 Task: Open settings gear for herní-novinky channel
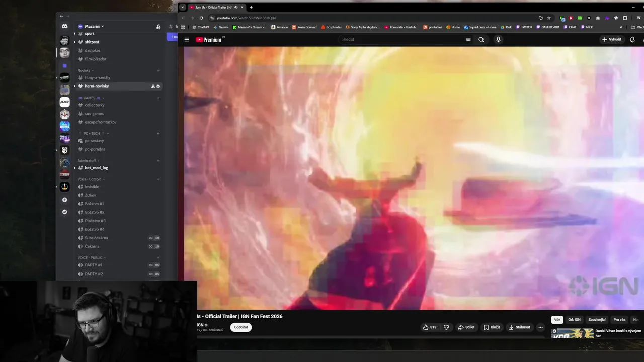point(158,86)
